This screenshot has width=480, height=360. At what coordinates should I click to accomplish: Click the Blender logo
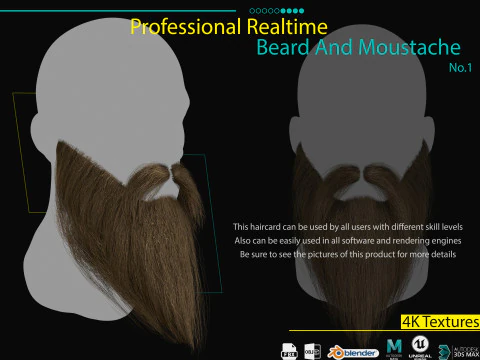(x=353, y=353)
